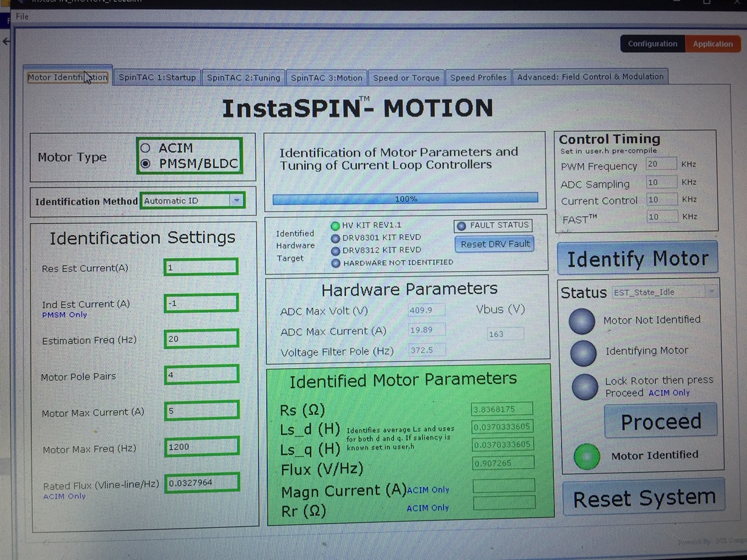The width and height of the screenshot is (747, 560).
Task: Click the Identify Motor button
Action: (x=638, y=259)
